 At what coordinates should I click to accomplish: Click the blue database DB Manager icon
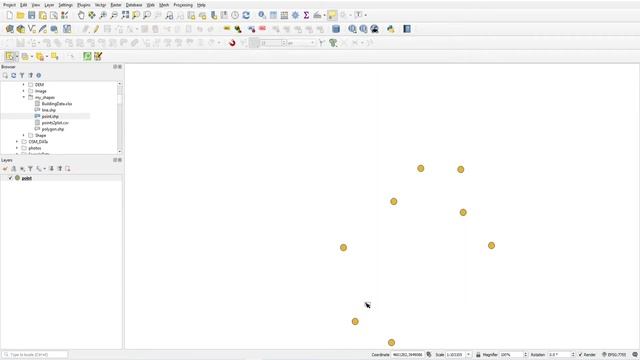click(x=336, y=29)
